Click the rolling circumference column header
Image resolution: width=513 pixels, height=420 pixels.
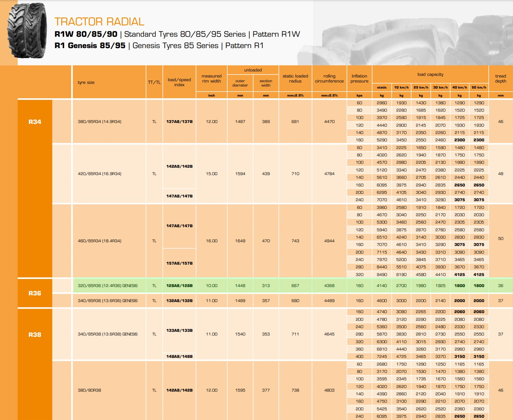click(x=329, y=79)
